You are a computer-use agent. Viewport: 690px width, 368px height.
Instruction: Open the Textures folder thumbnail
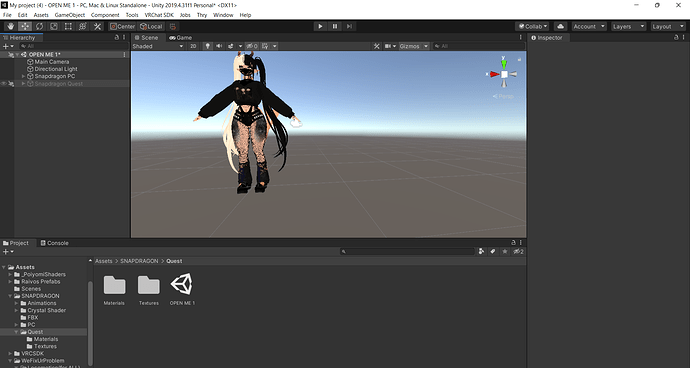tap(149, 288)
